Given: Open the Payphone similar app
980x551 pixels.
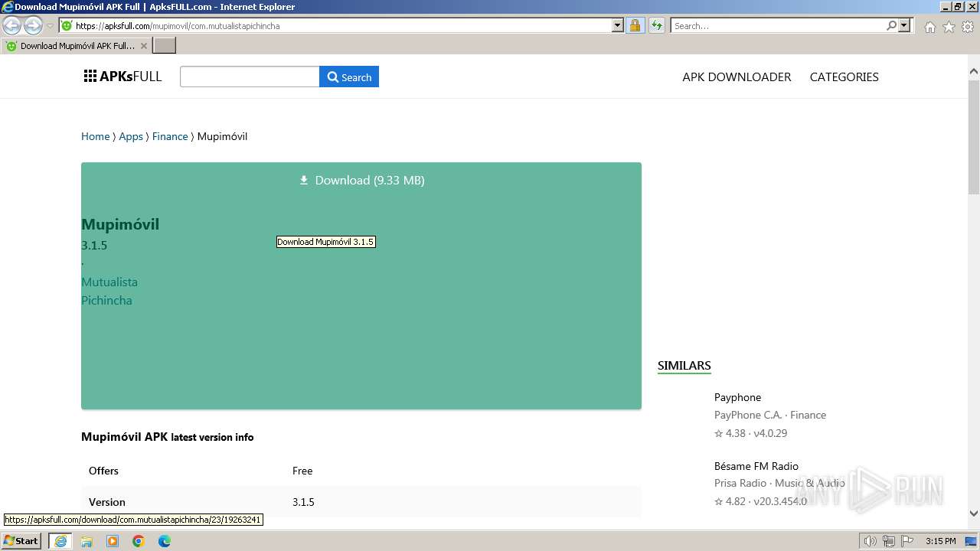Looking at the screenshot, I should [x=737, y=397].
